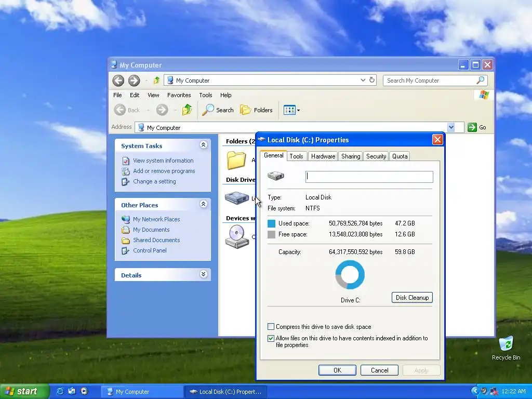Open My Network Places link
Viewport: 532px width, 399px height.
pos(156,219)
